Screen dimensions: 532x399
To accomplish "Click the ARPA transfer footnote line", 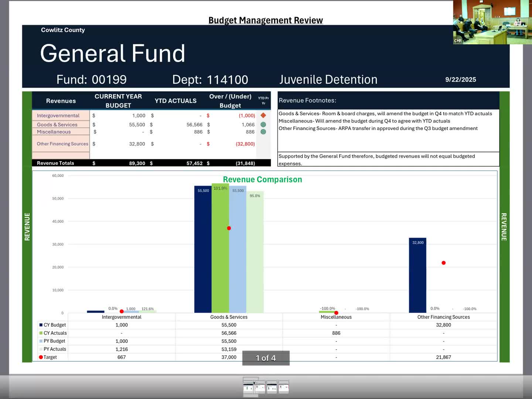I will tap(378, 128).
